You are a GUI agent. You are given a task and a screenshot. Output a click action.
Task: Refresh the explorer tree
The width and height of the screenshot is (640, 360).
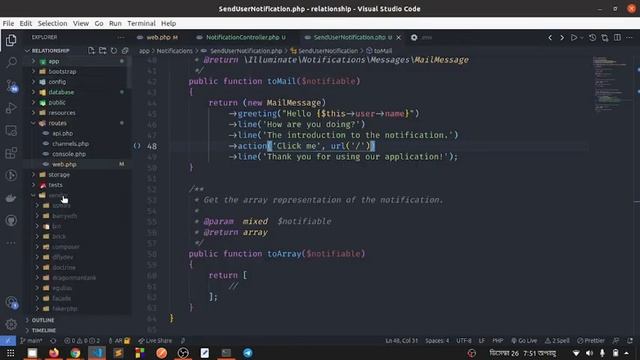point(114,51)
